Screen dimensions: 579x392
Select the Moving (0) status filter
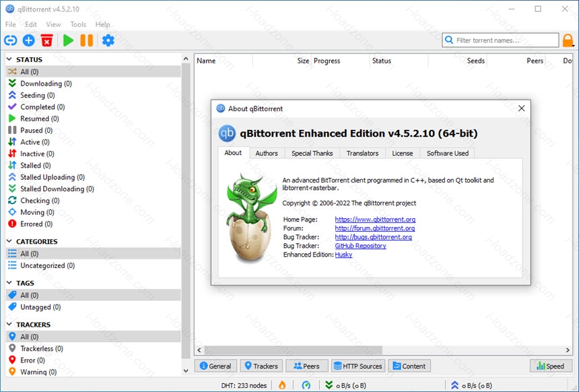94,212
